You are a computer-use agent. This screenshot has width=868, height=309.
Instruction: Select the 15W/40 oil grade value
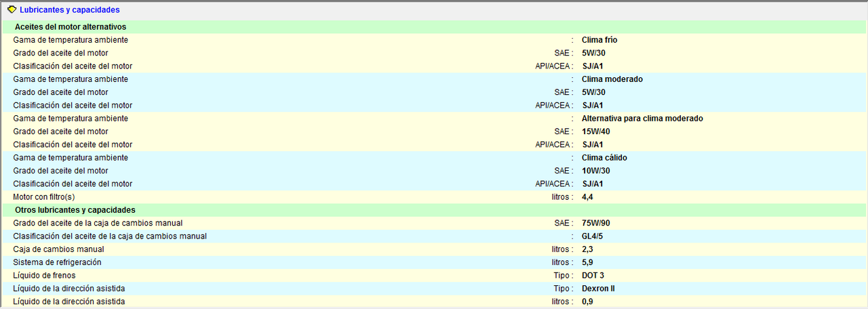tap(596, 131)
